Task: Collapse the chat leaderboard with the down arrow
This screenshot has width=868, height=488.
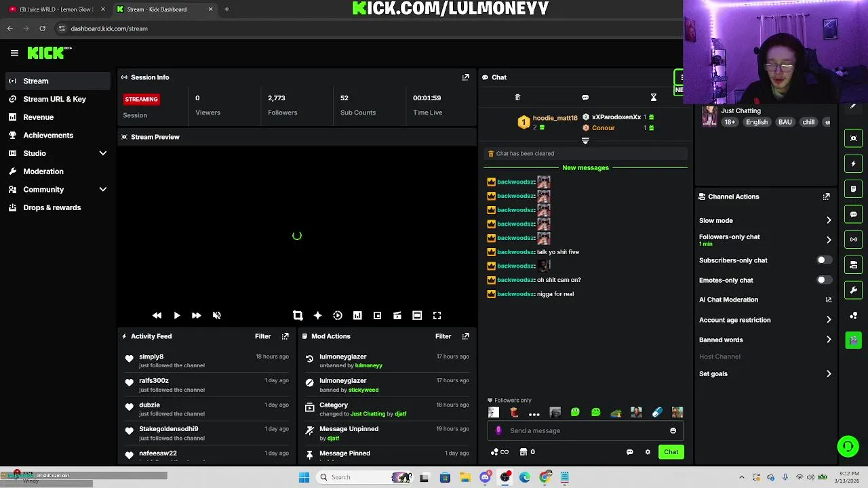Action: (x=585, y=141)
